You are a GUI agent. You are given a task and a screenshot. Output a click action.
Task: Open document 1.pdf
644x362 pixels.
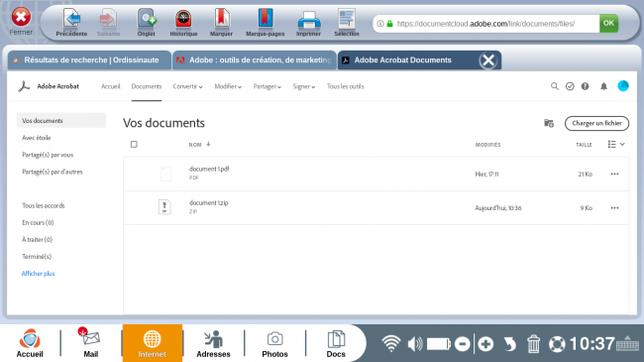(209, 169)
